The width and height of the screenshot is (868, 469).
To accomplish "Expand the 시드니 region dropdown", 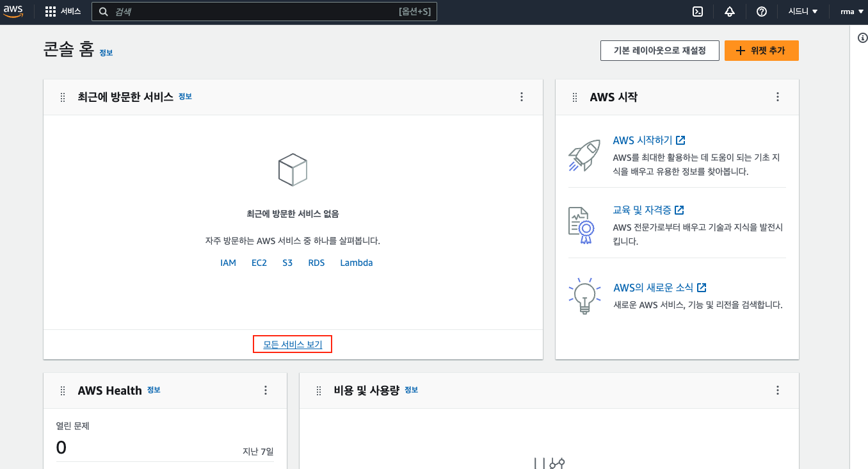I will 803,12.
